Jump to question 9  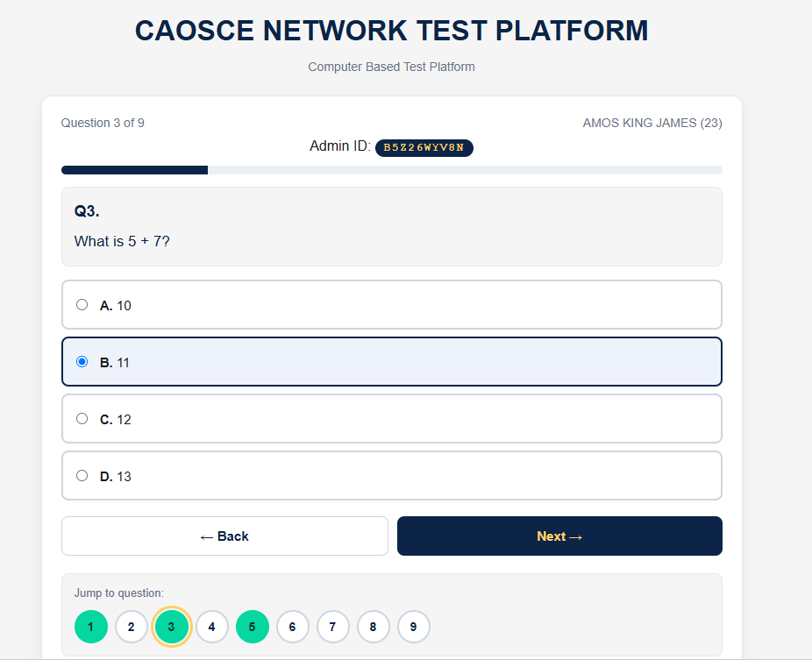tap(413, 627)
